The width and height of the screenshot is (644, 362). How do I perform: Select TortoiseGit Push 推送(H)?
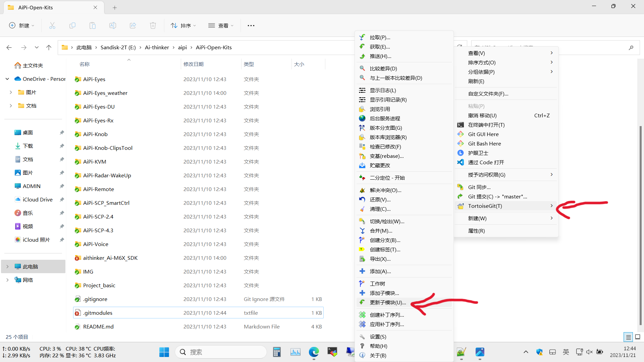(x=404, y=56)
